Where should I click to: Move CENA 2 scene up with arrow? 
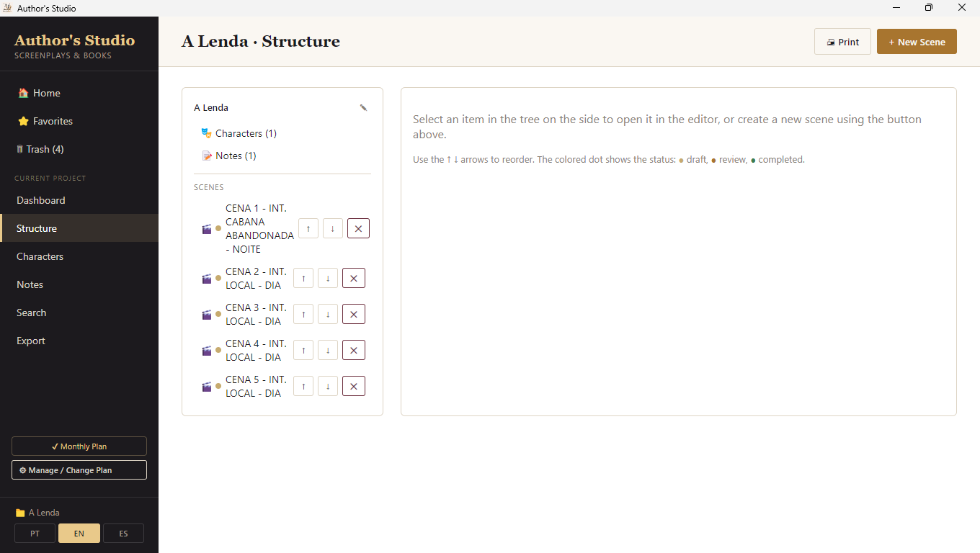click(x=303, y=279)
